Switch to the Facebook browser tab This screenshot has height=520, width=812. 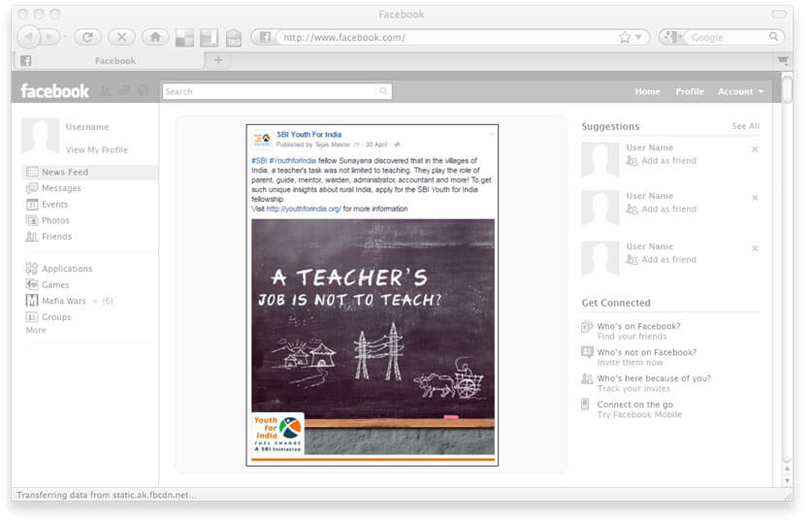tap(108, 60)
